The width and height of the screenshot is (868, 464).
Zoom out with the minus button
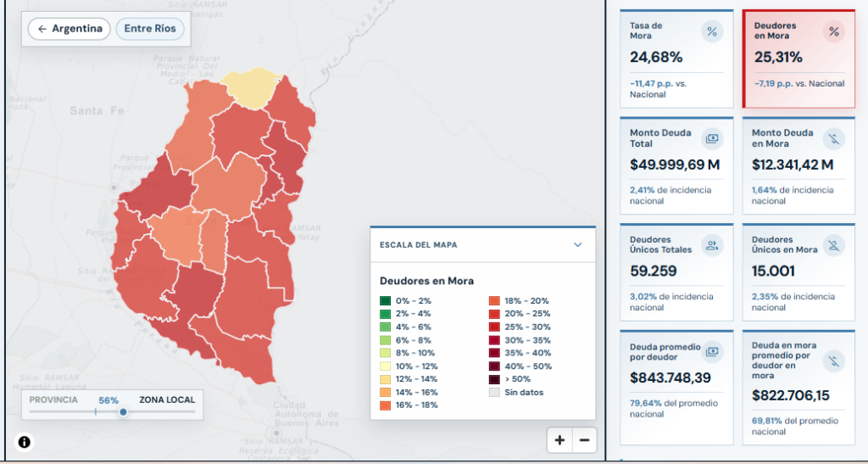pos(585,441)
